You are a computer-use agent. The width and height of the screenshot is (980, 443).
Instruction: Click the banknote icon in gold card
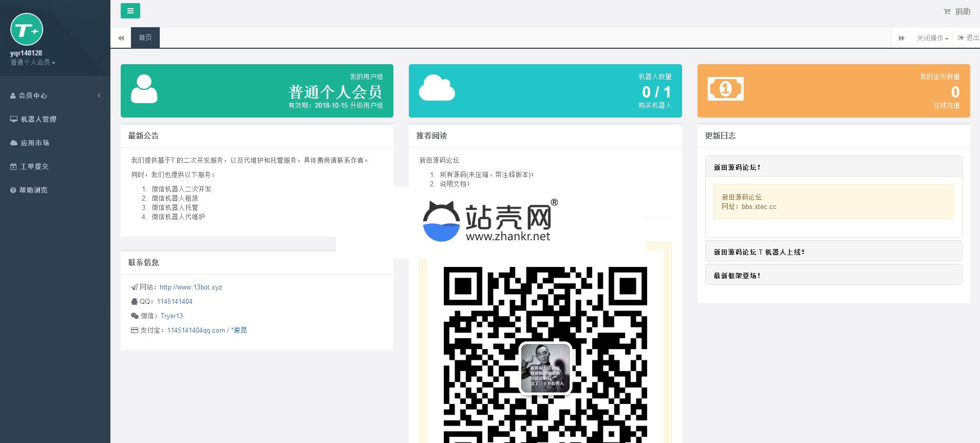[x=725, y=89]
